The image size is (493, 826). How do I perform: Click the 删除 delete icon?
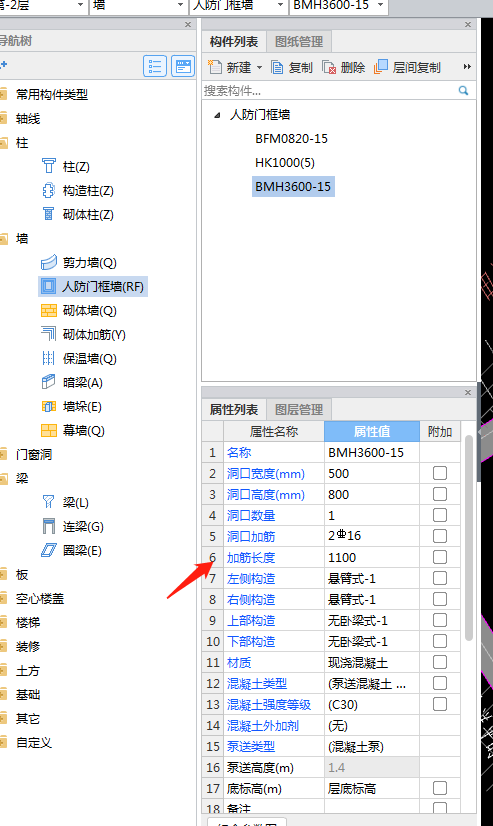coord(329,67)
